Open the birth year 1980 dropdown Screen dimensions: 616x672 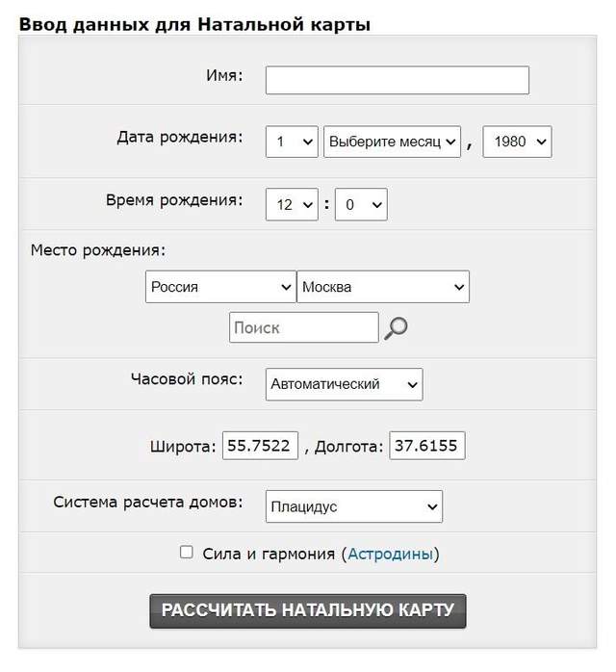517,142
